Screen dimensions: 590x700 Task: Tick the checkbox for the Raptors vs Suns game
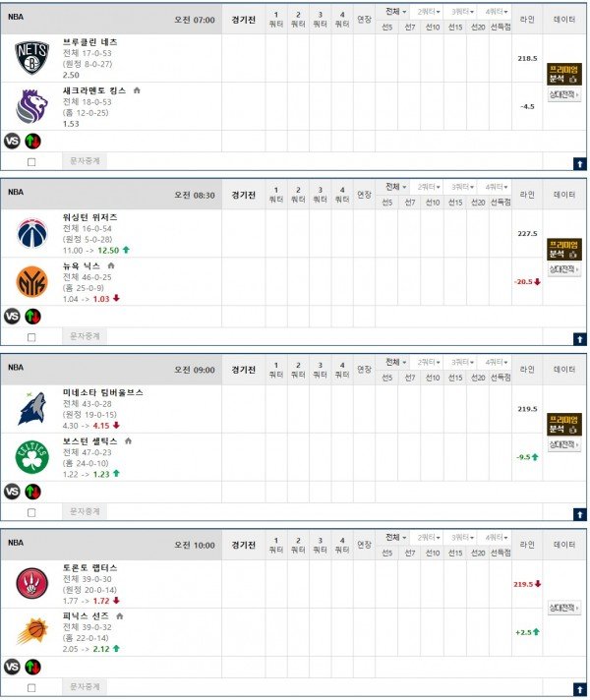(x=31, y=688)
